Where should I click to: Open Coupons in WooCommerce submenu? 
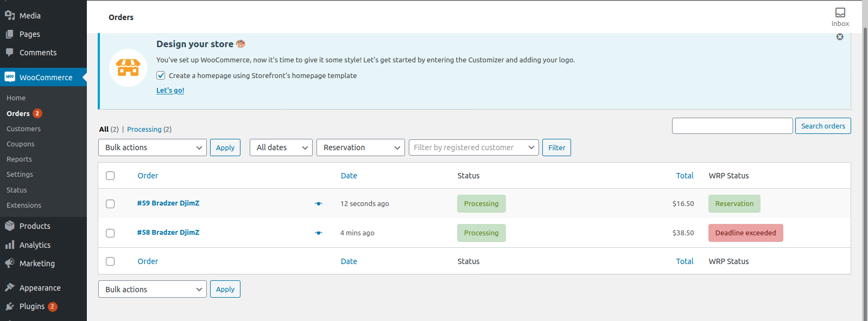(x=21, y=144)
